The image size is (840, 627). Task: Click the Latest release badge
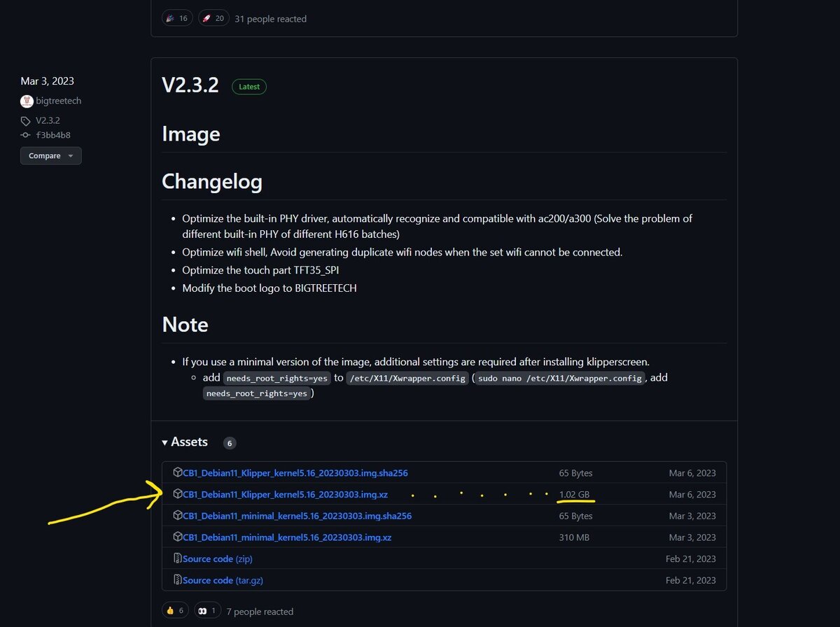(248, 87)
